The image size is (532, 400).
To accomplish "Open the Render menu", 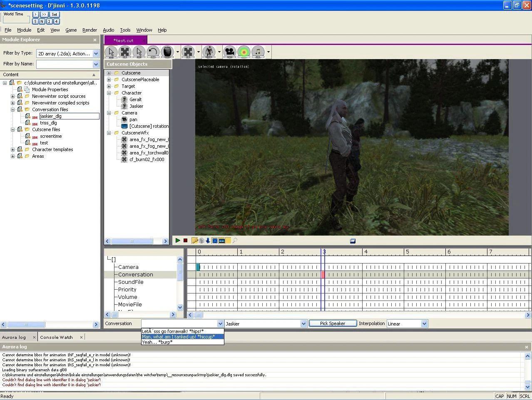I will pyautogui.click(x=89, y=30).
